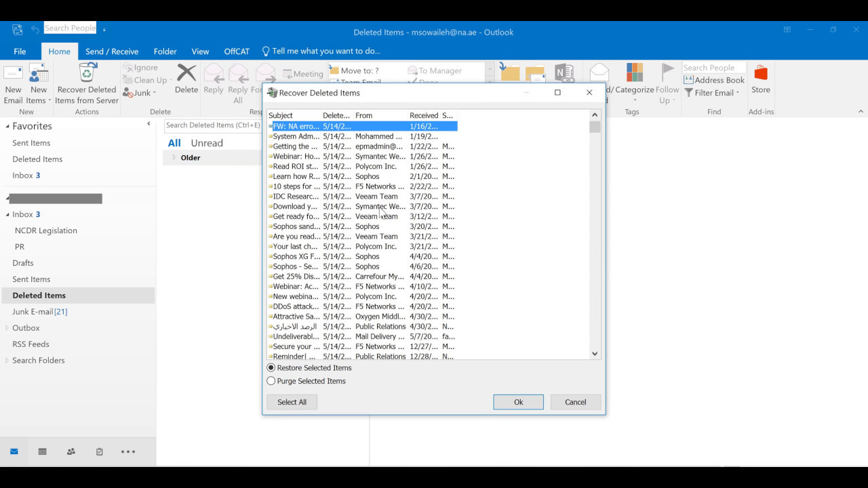Click the Rules folder icon in ribbon
868x488 pixels.
[536, 73]
